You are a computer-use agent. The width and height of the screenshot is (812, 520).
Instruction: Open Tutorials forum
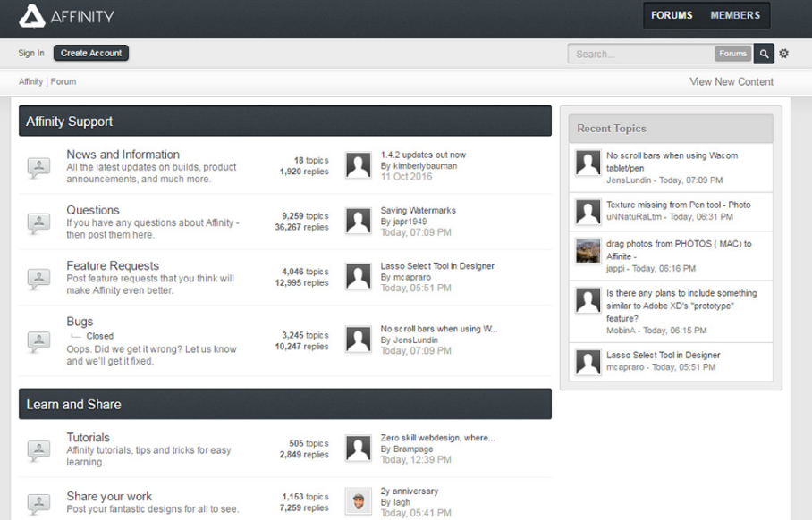[x=88, y=438]
